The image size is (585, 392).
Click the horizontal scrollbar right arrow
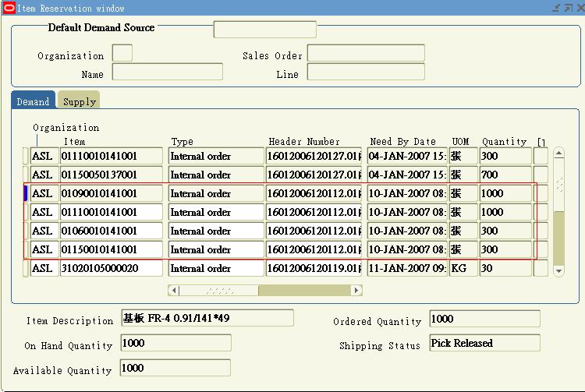point(356,290)
